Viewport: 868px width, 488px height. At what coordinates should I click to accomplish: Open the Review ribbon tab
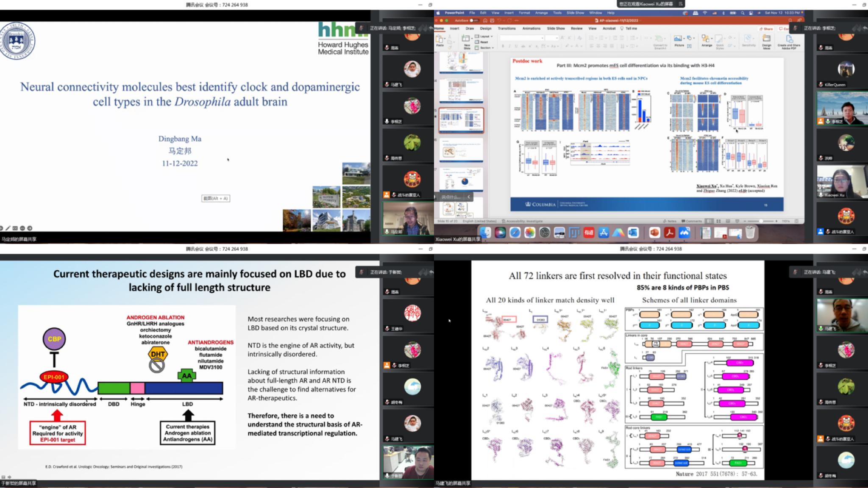pyautogui.click(x=576, y=28)
